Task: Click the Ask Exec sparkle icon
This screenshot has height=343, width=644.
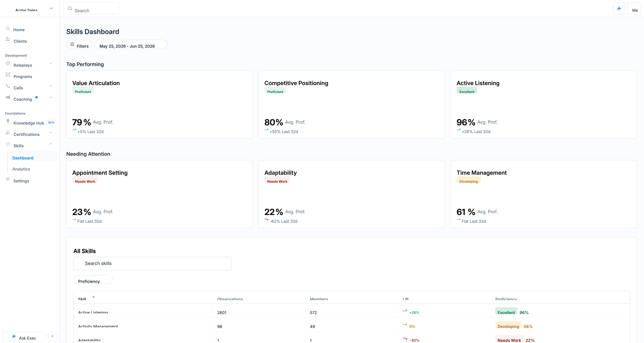Action: [x=14, y=336]
